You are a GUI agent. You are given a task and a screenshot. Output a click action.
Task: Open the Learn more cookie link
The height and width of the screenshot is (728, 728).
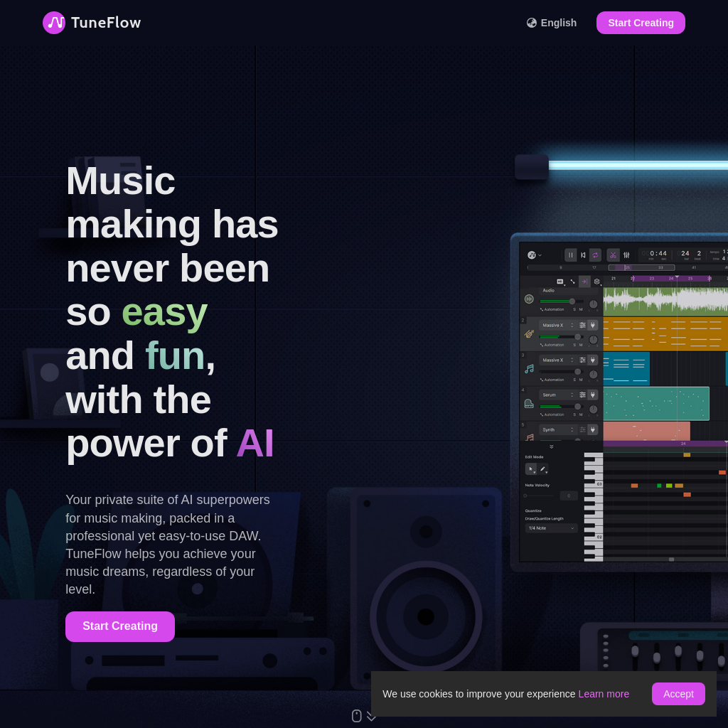pos(604,694)
